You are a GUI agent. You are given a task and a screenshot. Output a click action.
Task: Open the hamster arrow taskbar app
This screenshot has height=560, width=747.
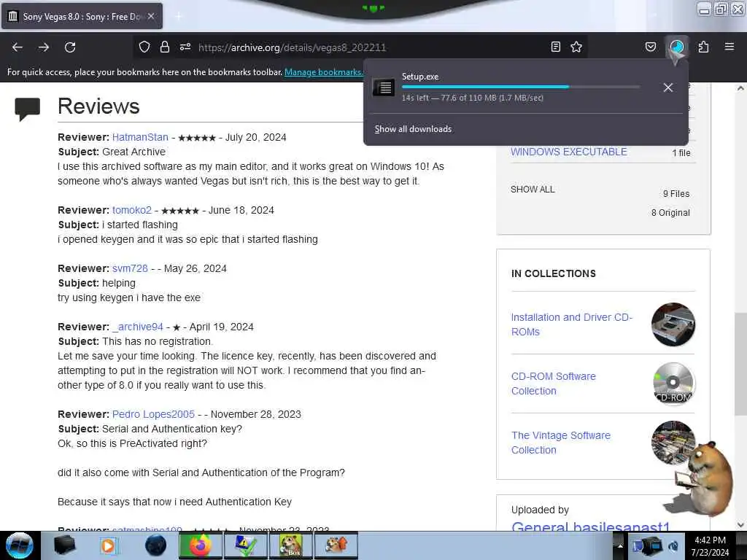(x=336, y=545)
